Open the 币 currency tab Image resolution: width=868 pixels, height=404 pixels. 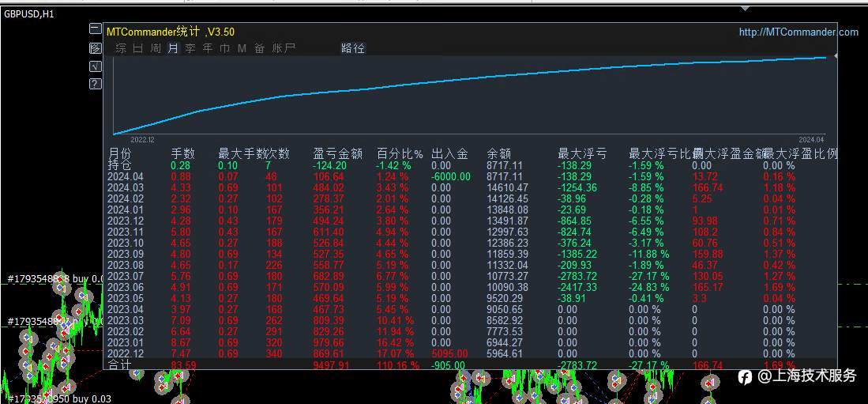coord(225,48)
